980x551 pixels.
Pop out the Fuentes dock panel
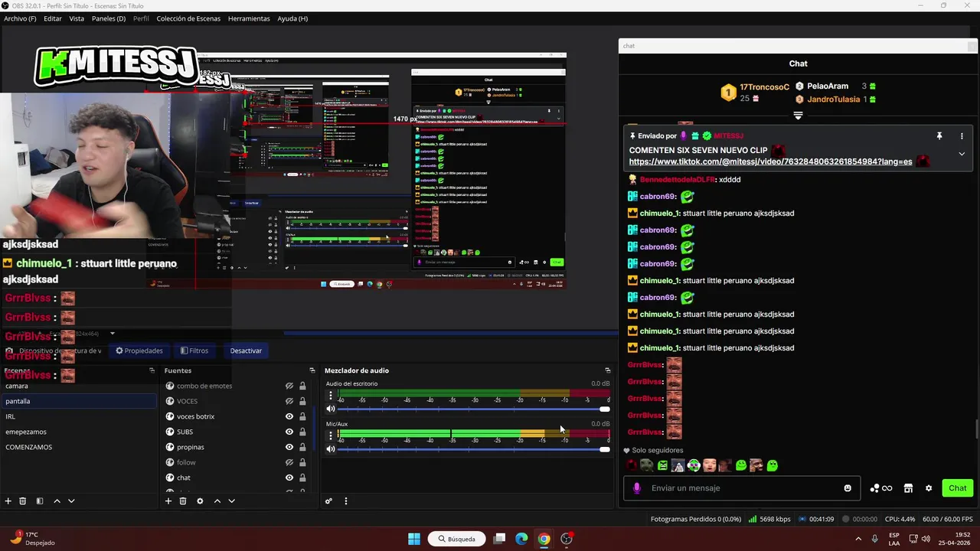tap(312, 370)
